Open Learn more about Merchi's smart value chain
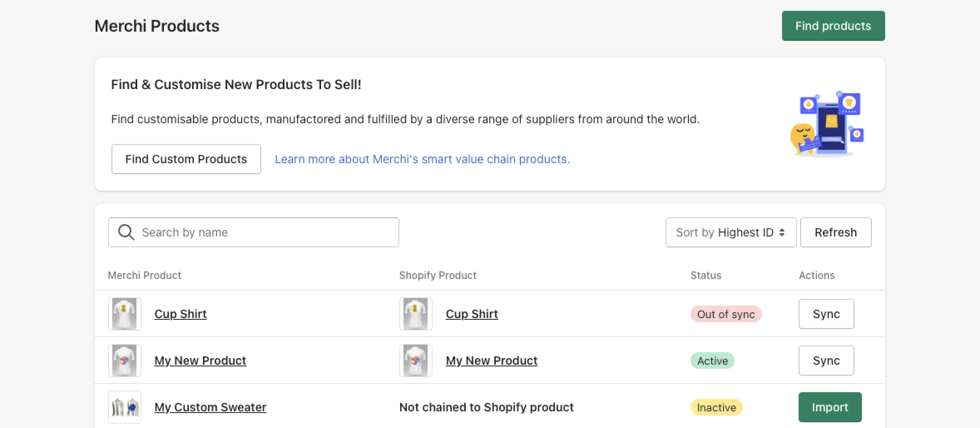Image resolution: width=980 pixels, height=428 pixels. point(422,159)
